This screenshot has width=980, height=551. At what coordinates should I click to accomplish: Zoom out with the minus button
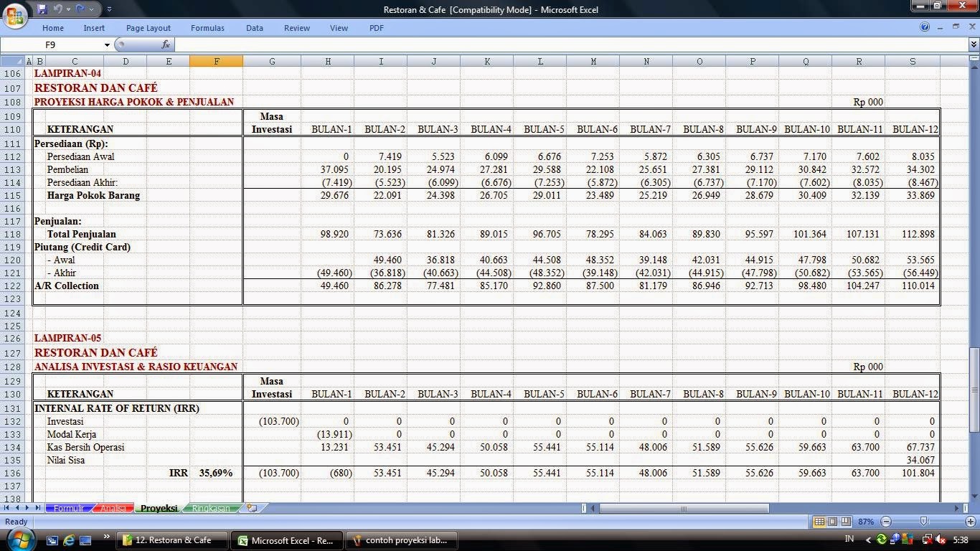click(886, 522)
